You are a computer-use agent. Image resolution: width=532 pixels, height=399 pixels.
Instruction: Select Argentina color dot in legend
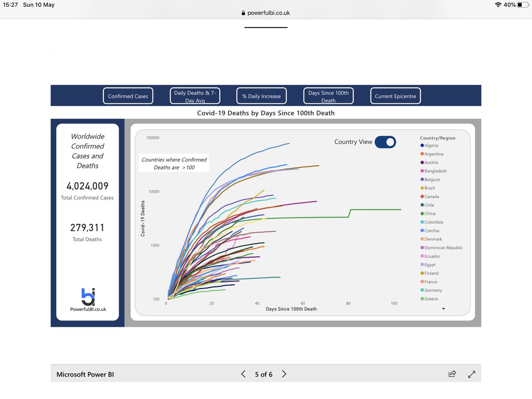pyautogui.click(x=422, y=154)
